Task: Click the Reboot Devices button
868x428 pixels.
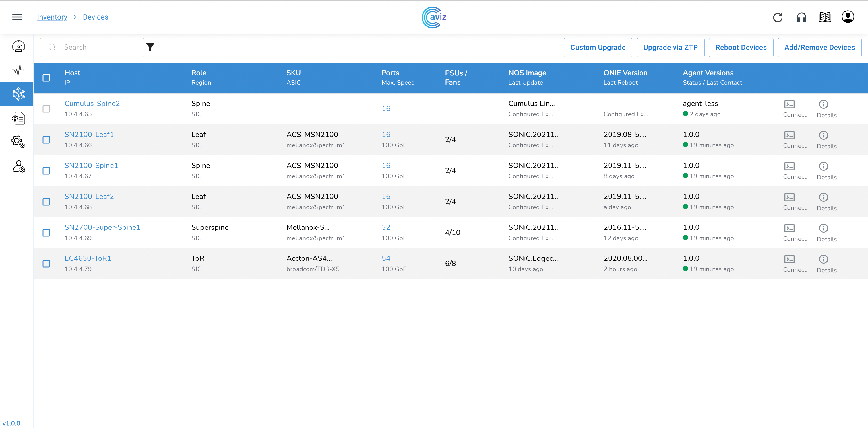Action: 741,48
